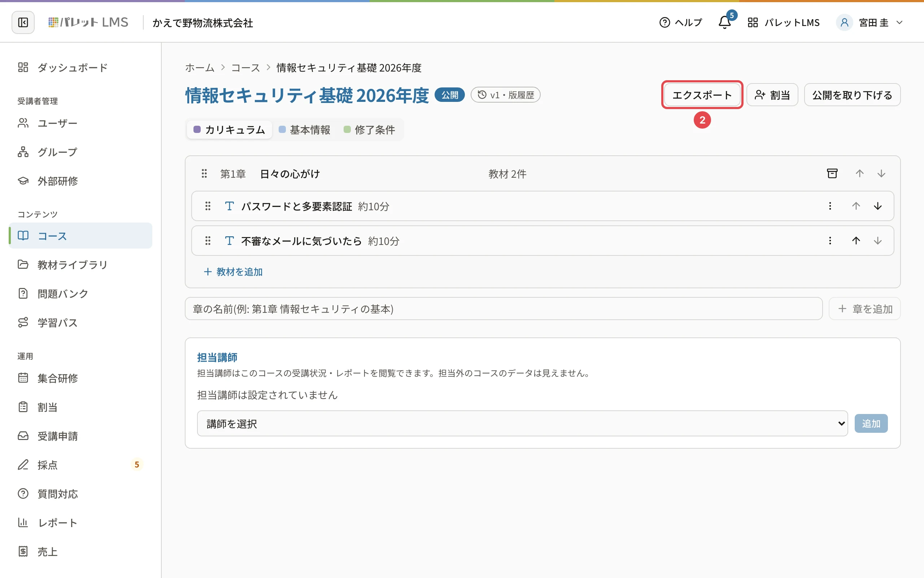Image resolution: width=924 pixels, height=578 pixels.
Task: Open 問題バンク in the sidebar
Action: tap(80, 294)
